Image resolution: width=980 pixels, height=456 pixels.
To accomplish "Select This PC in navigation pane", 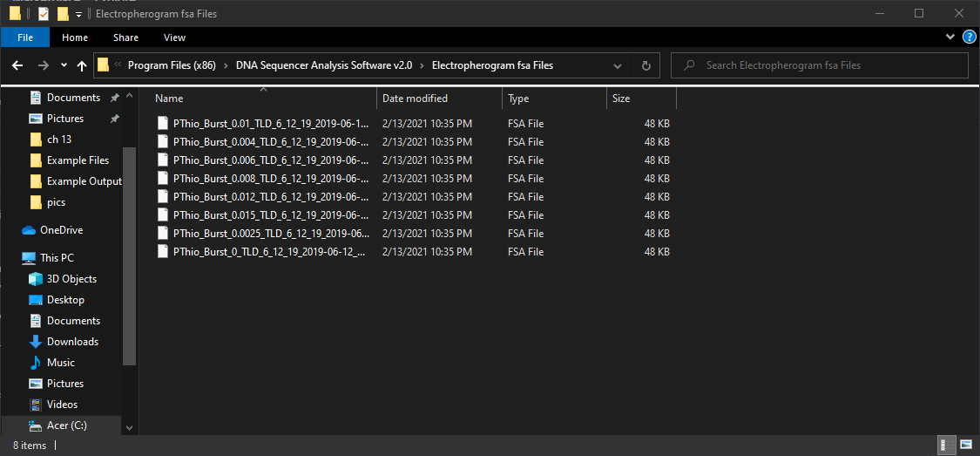I will (58, 258).
